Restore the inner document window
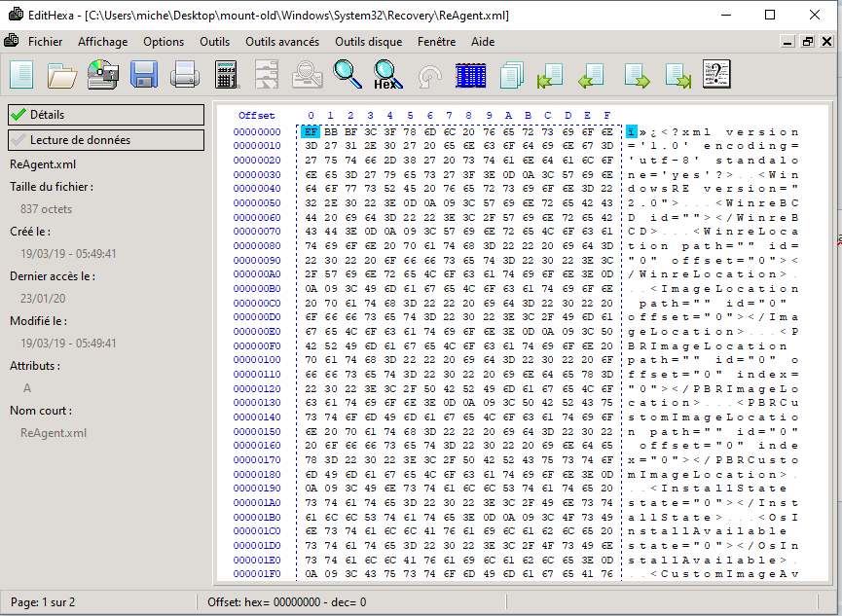 coord(807,41)
